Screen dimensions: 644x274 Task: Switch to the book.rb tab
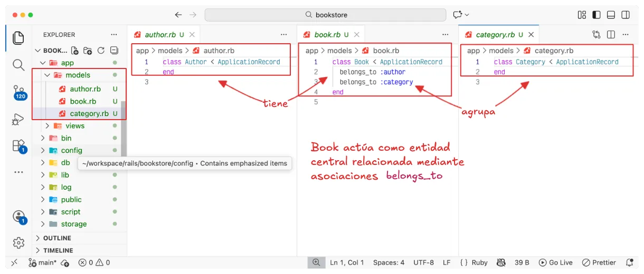[327, 35]
